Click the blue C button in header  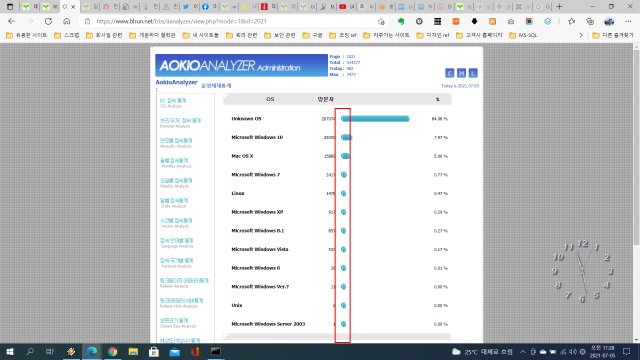(x=449, y=73)
